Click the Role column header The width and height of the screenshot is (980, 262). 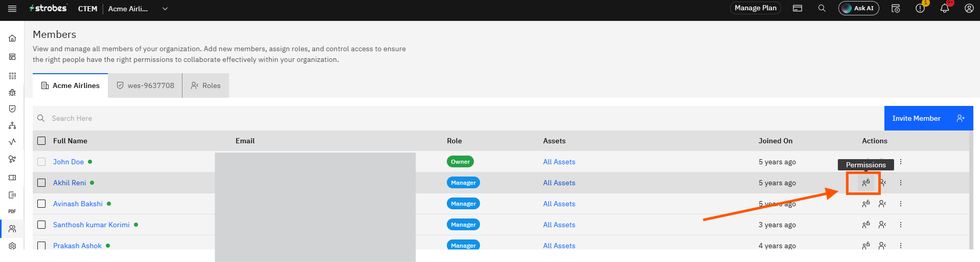(454, 141)
